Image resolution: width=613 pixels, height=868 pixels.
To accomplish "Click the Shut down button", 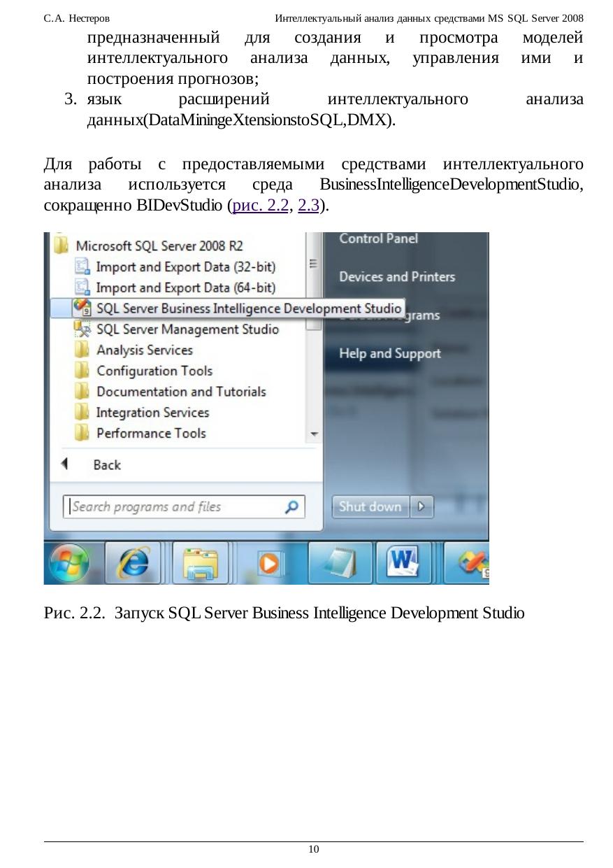I will point(370,507).
